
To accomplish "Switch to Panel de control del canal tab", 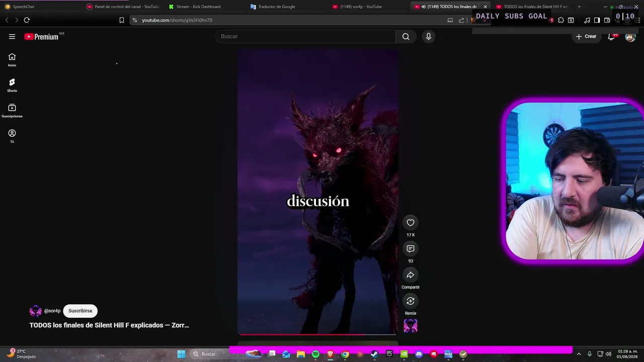I will pos(122,7).
